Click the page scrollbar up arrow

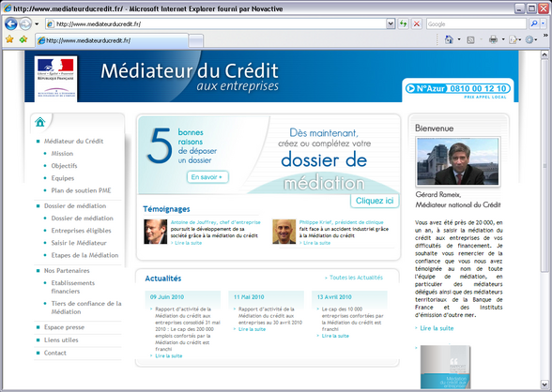544,54
